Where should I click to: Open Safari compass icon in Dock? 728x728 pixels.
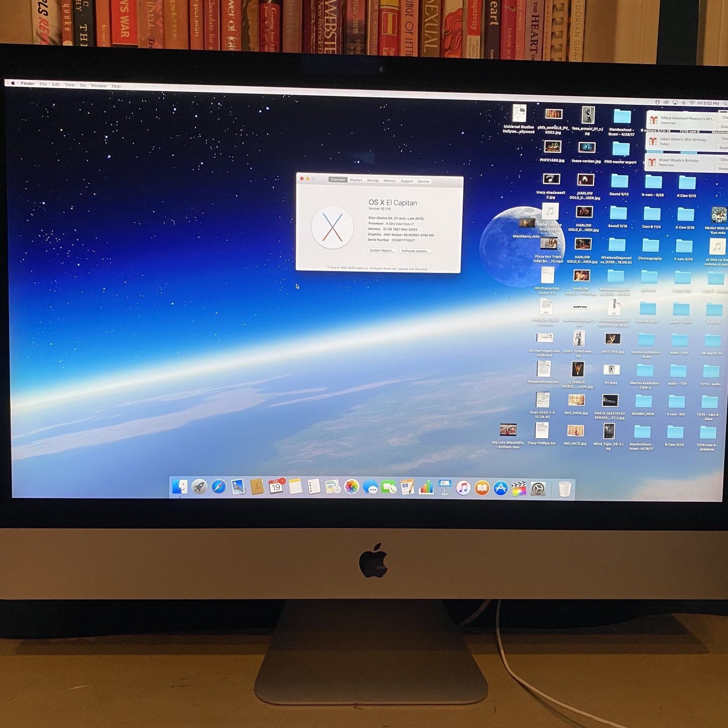218,487
